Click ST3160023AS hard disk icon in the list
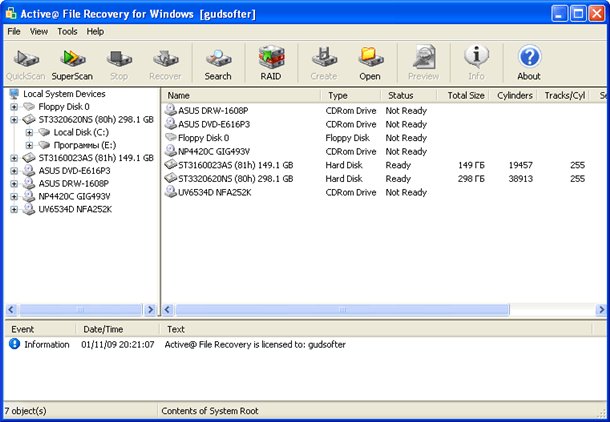Viewport: 610px width, 422px height. click(171, 165)
